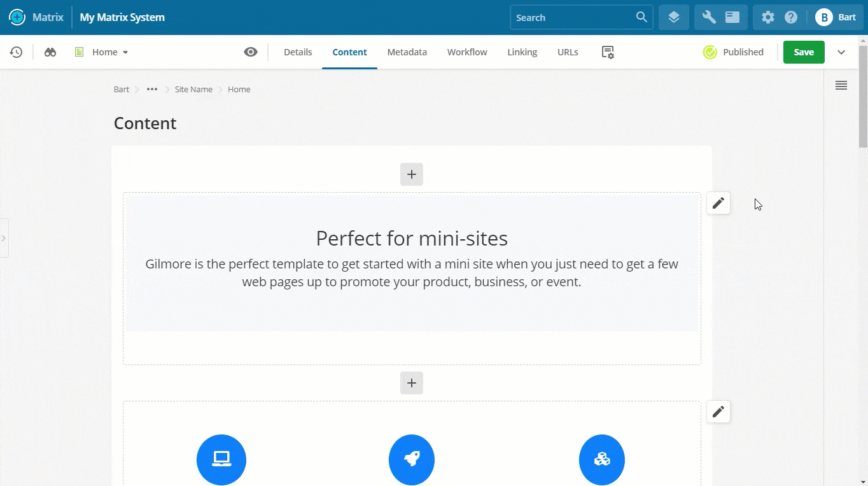Image resolution: width=868 pixels, height=486 pixels.
Task: Open the history clock icon
Action: 17,52
